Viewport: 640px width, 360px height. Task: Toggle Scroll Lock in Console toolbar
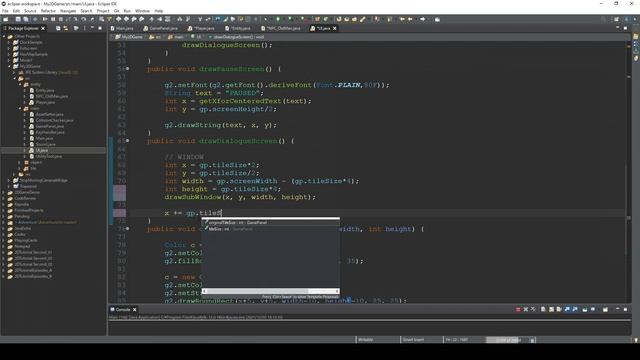551,310
